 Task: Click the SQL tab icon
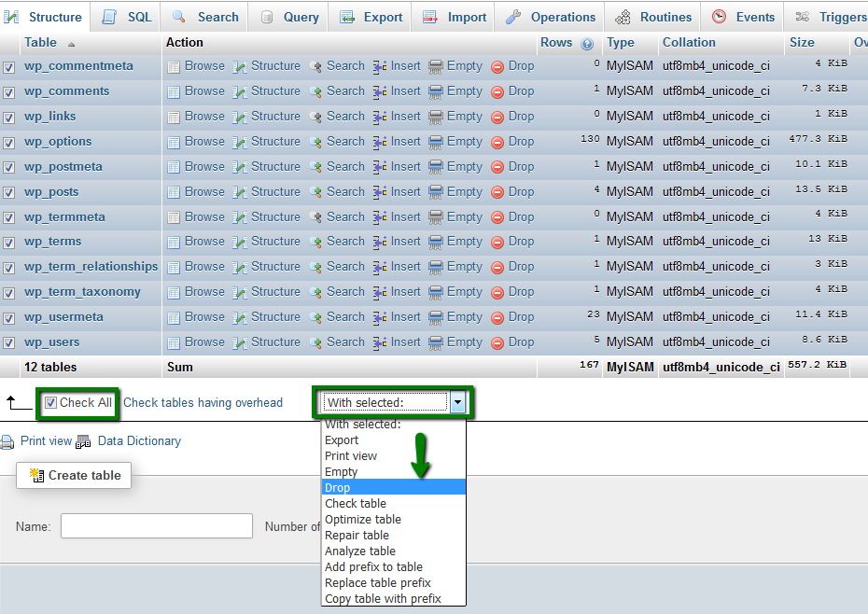[109, 17]
